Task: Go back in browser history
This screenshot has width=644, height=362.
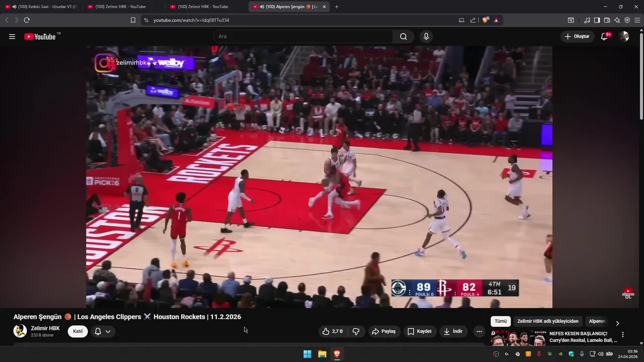Action: (7, 20)
